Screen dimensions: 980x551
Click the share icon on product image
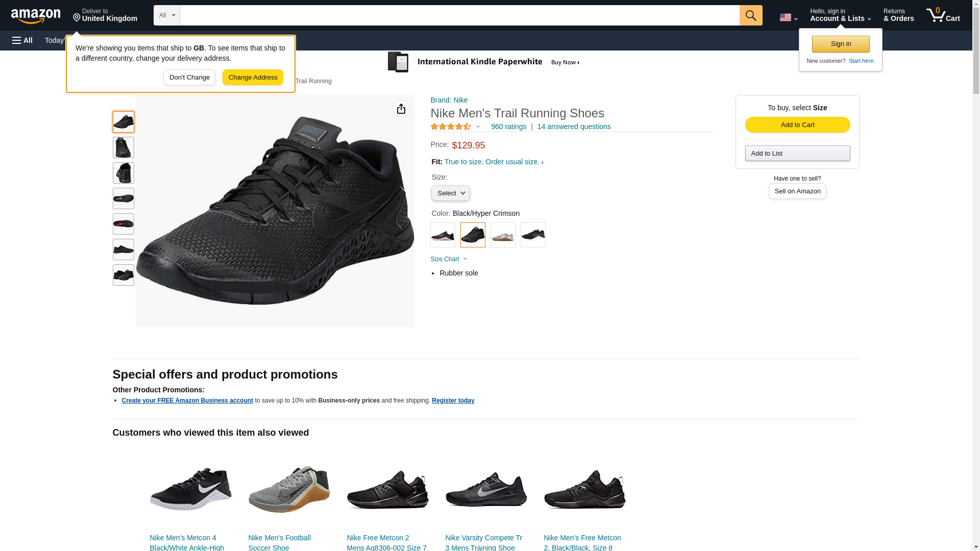point(401,109)
